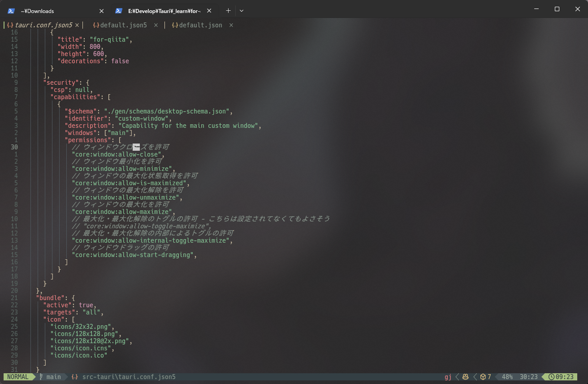The image size is (588, 384).
Task: Close the default.json5 buffer
Action: (x=156, y=25)
